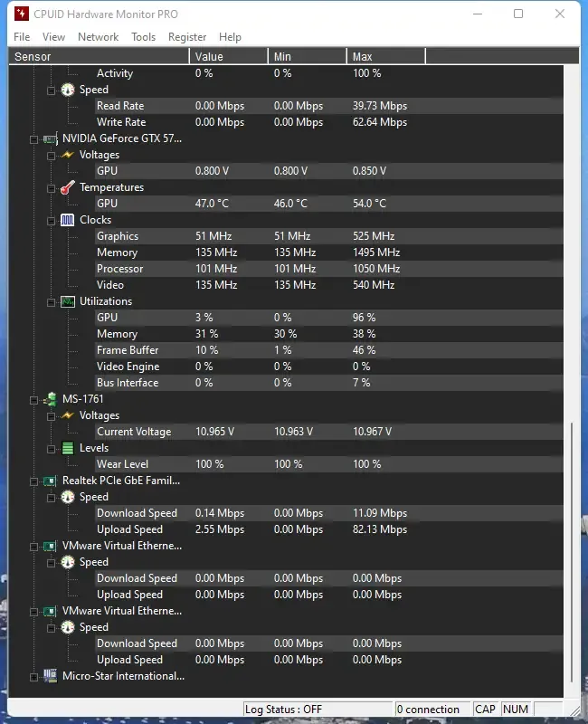Collapse the Realtek PCIe GbE node

tap(33, 481)
